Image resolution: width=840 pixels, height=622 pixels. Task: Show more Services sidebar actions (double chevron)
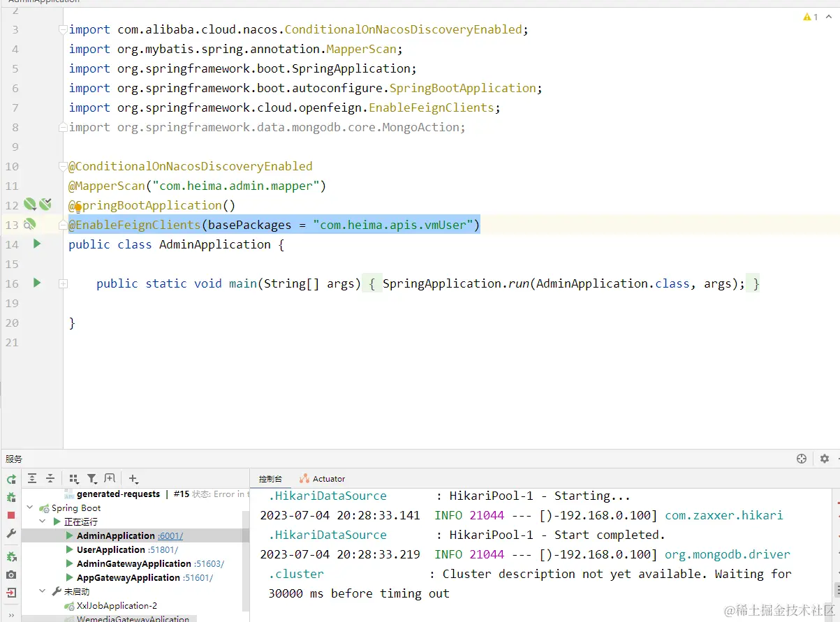tap(11, 615)
